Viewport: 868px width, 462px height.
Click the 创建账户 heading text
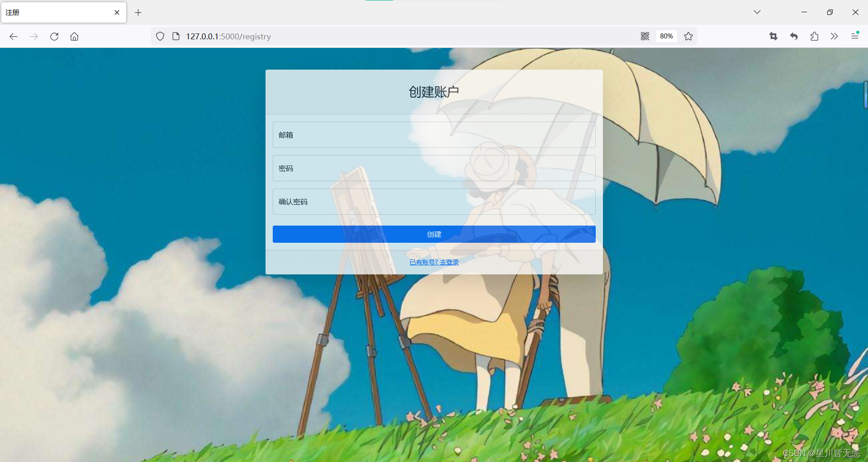click(434, 92)
